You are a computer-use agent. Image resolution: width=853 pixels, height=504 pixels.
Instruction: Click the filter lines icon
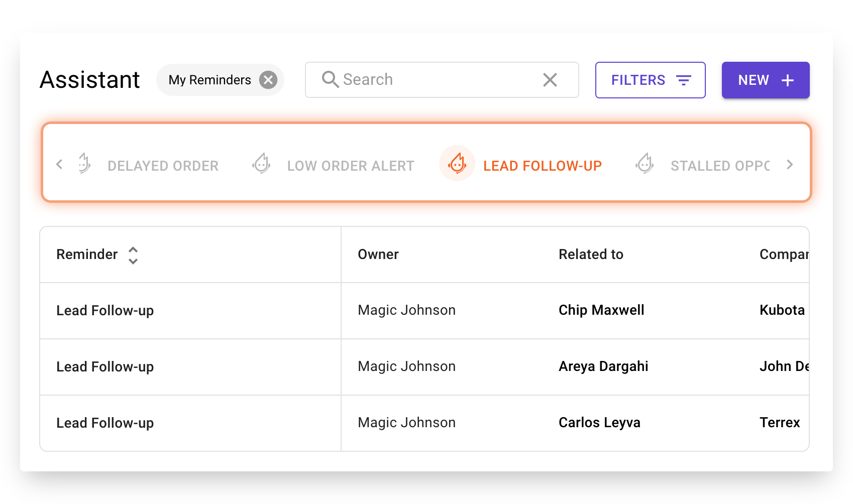683,80
